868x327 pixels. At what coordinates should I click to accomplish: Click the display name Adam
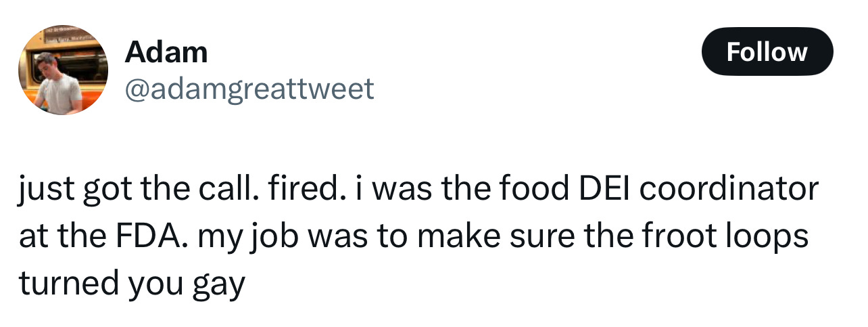pyautogui.click(x=166, y=52)
